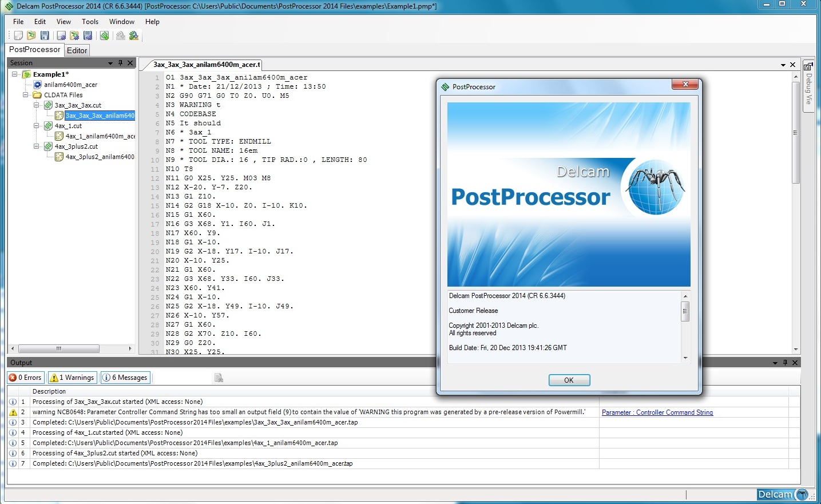
Task: Open the editor tab list dropdown arrow
Action: 783,65
